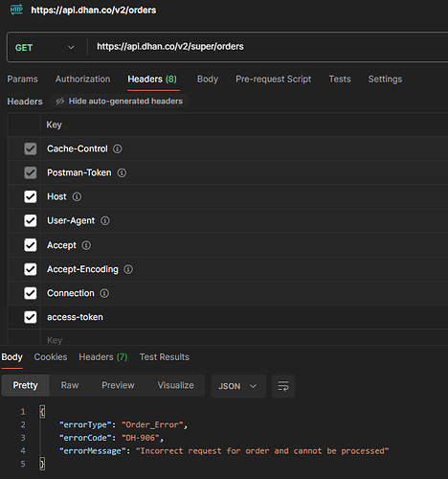Toggle the word wrap icon in response
This screenshot has width=448, height=479.
283,386
